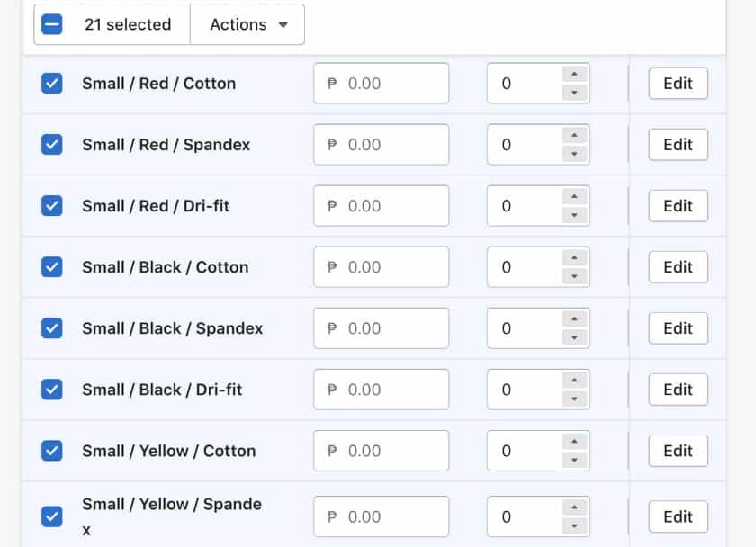Toggle the select-all checkbox beside 21 selected
Screen dimensions: 756x547
tap(52, 24)
